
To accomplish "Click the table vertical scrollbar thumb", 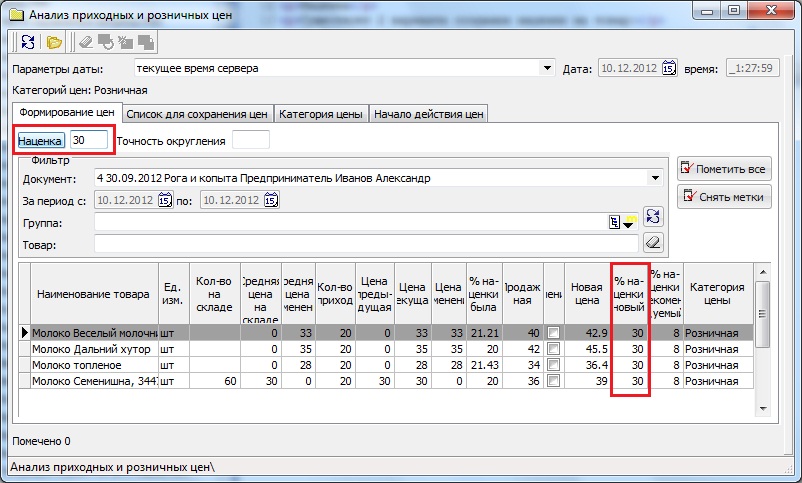I will pyautogui.click(x=763, y=314).
